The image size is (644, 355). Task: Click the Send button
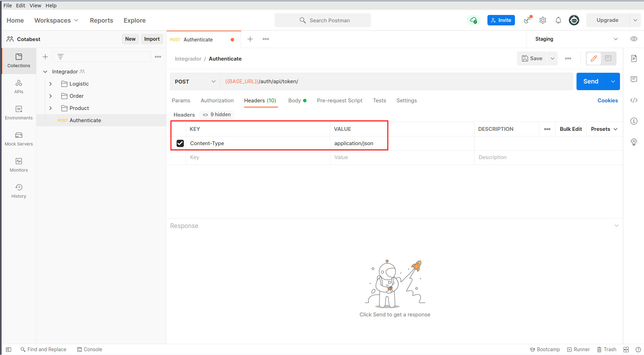click(591, 81)
